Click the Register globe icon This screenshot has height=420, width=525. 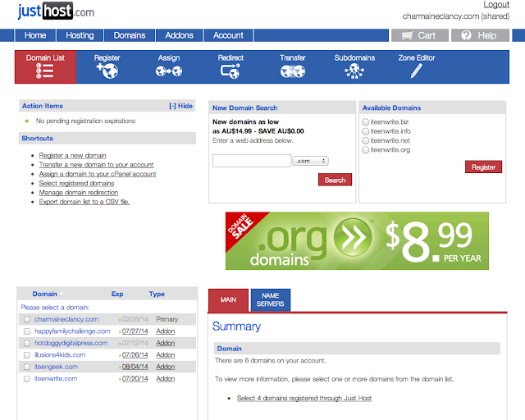point(107,71)
